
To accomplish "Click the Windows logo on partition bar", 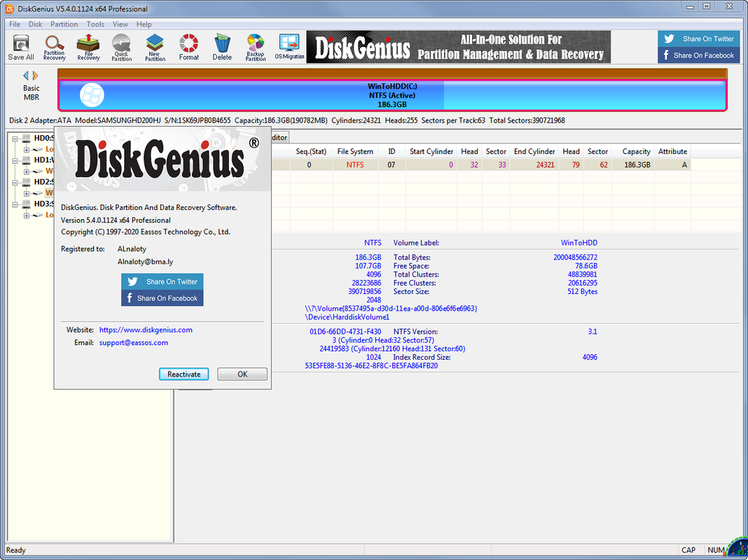I will pos(92,94).
